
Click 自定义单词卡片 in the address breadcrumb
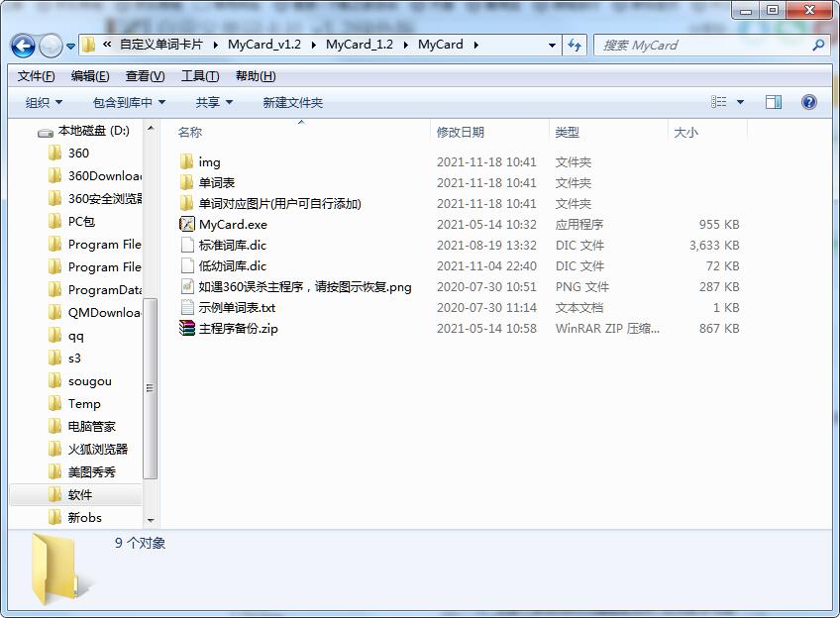[x=161, y=45]
